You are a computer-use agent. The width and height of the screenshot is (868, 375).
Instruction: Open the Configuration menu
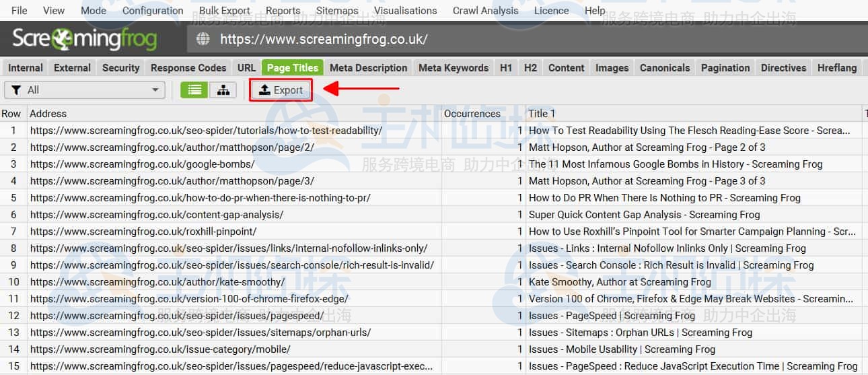click(x=153, y=10)
